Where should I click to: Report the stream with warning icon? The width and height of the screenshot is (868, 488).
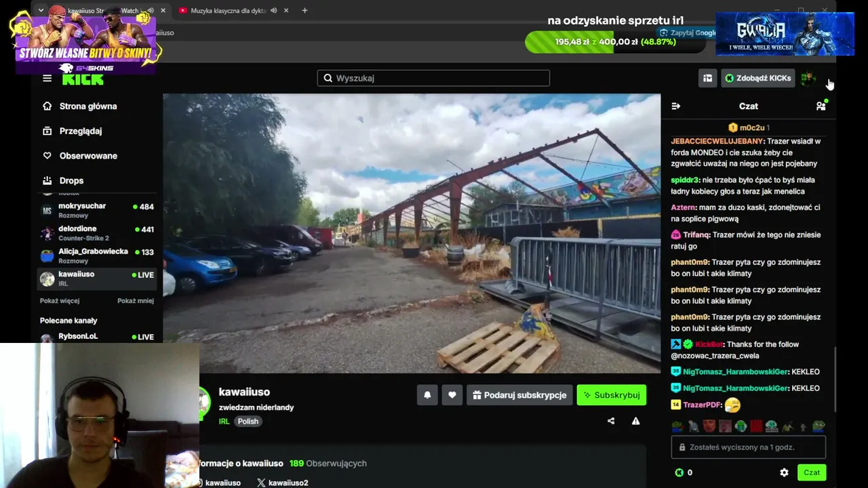tap(635, 421)
